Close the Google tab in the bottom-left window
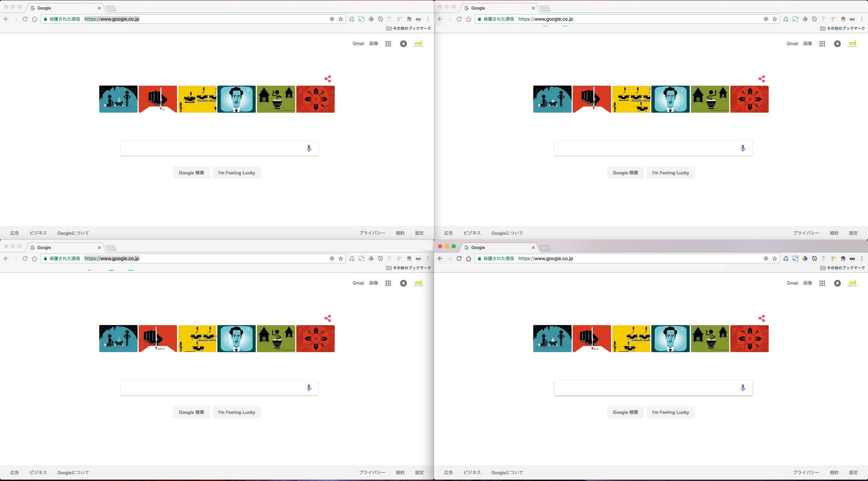Image resolution: width=868 pixels, height=481 pixels. pyautogui.click(x=99, y=248)
